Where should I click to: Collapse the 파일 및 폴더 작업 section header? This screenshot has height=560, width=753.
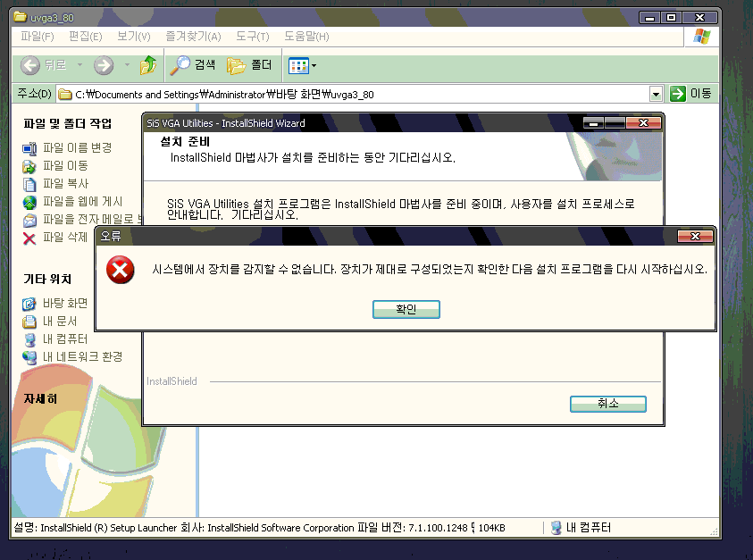coord(68,124)
